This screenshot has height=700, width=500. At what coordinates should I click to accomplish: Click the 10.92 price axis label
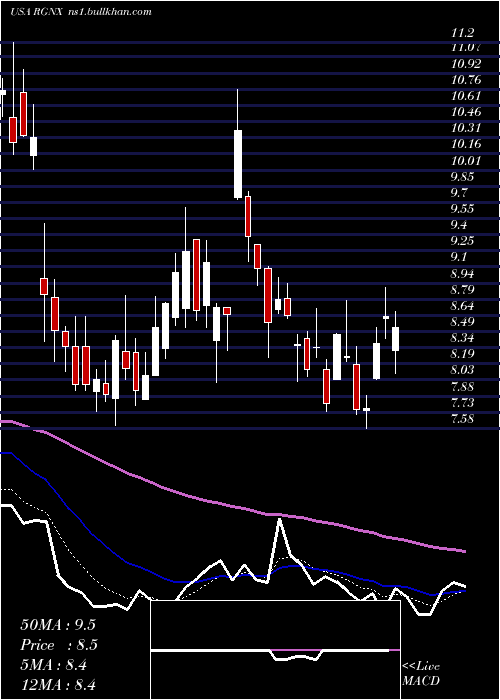(x=466, y=64)
